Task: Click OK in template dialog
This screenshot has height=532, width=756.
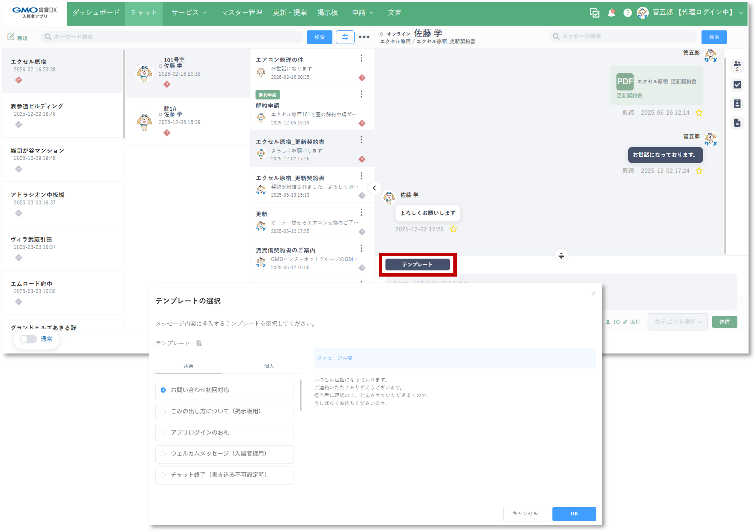Action: 574,514
